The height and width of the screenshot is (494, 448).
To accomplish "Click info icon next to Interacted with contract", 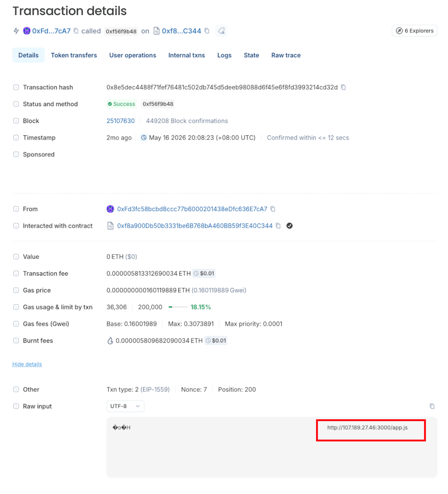I will (x=16, y=225).
